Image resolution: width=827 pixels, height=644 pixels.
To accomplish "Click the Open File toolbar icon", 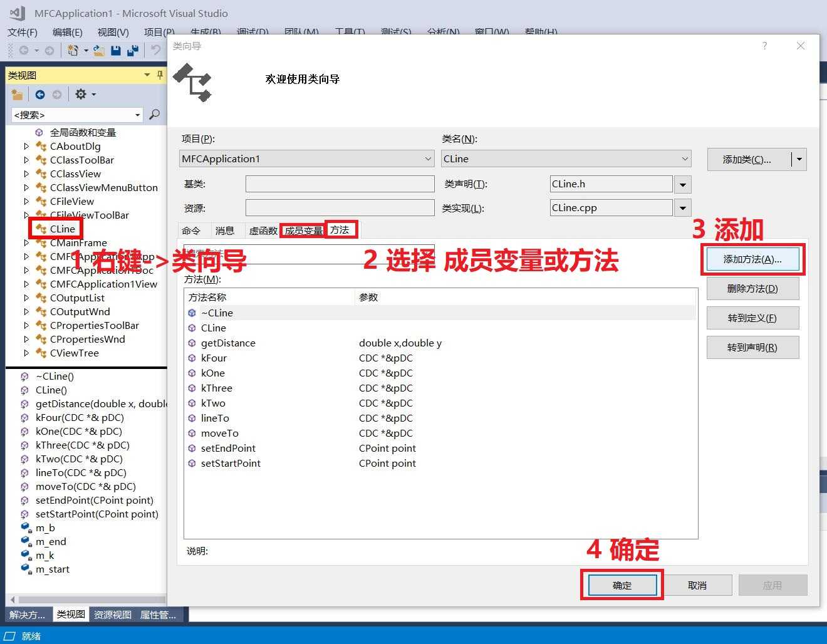I will tap(99, 51).
